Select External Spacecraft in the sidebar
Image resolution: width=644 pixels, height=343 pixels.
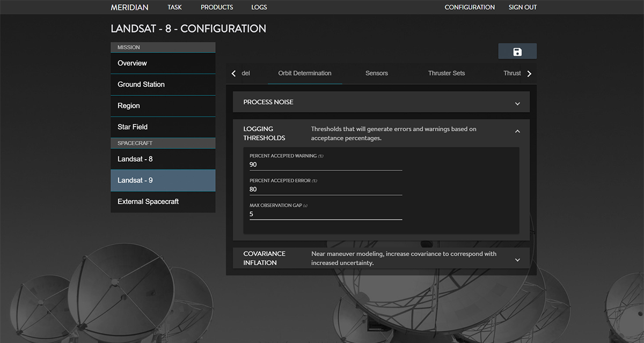[163, 202]
